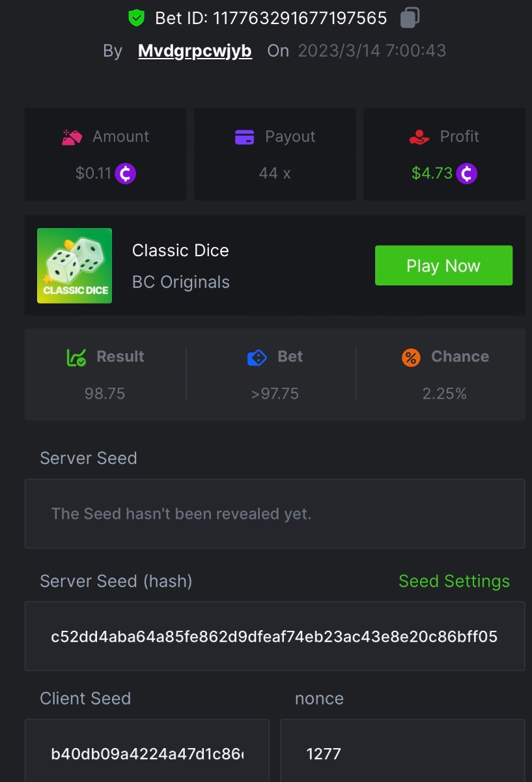Copy the Bet ID with copy icon
The height and width of the screenshot is (782, 532).
[x=409, y=18]
